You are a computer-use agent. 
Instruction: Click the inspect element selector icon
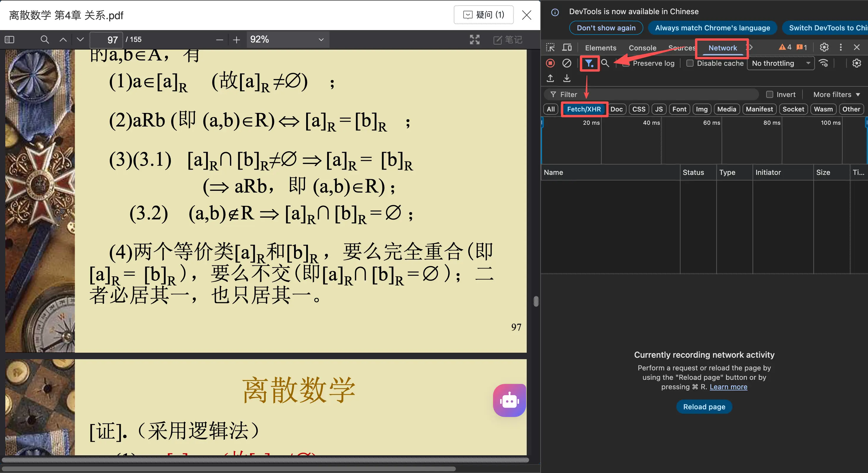[550, 47]
